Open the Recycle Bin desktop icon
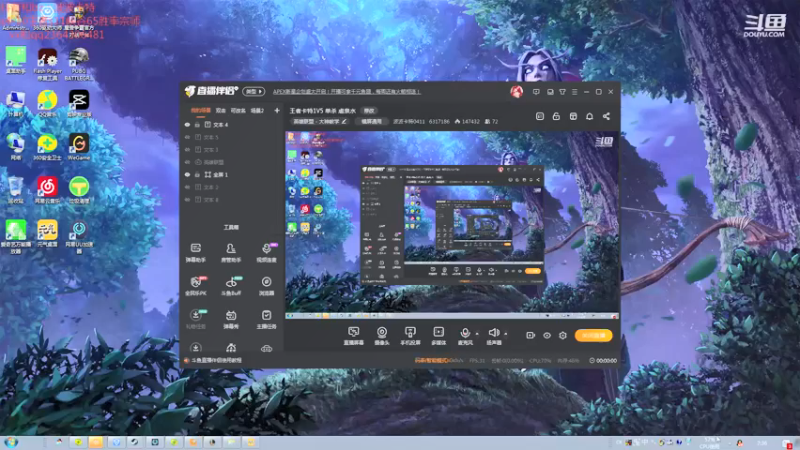 click(16, 190)
